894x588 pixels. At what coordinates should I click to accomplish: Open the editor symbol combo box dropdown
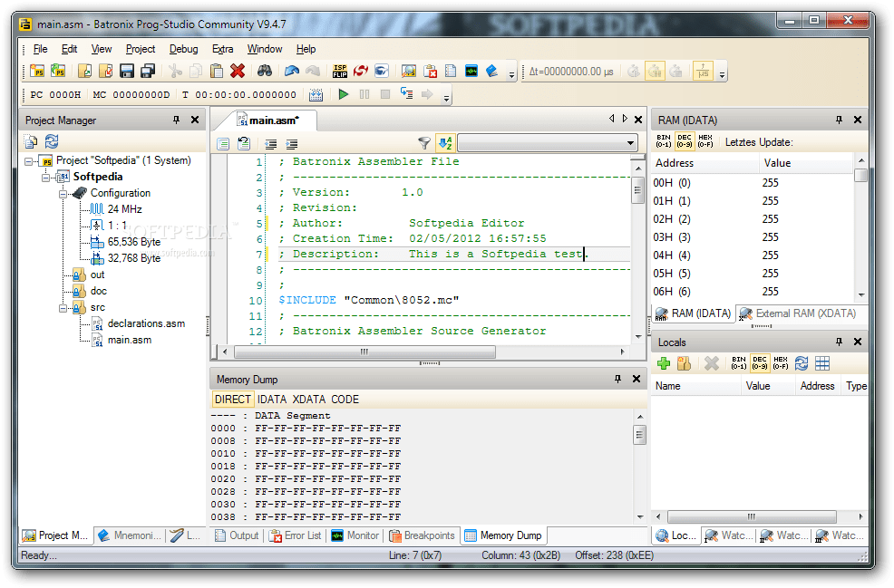630,143
